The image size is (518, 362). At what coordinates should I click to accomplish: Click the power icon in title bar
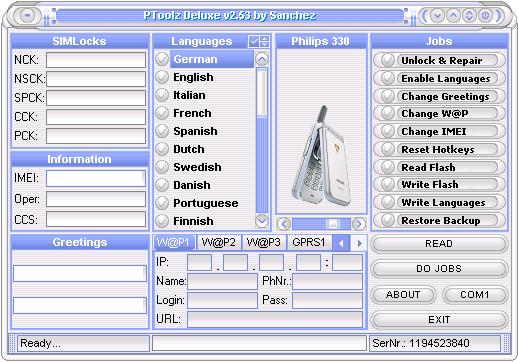(485, 15)
